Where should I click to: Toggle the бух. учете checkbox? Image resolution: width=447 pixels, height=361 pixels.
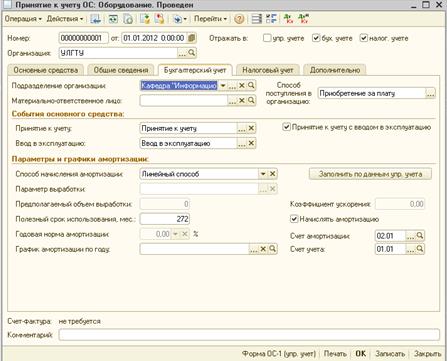tap(316, 38)
